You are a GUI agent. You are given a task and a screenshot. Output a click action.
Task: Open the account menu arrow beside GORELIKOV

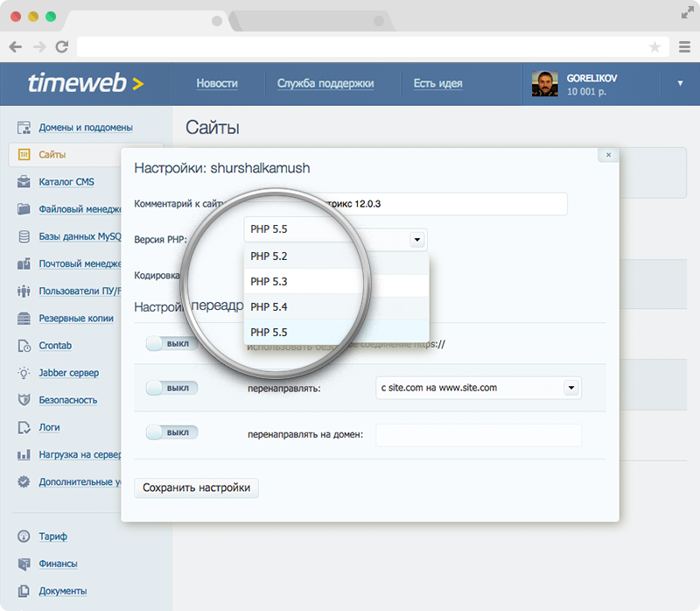coord(680,84)
